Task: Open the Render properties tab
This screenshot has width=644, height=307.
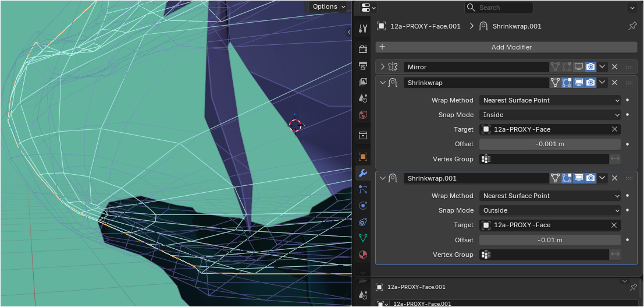Action: 363,50
